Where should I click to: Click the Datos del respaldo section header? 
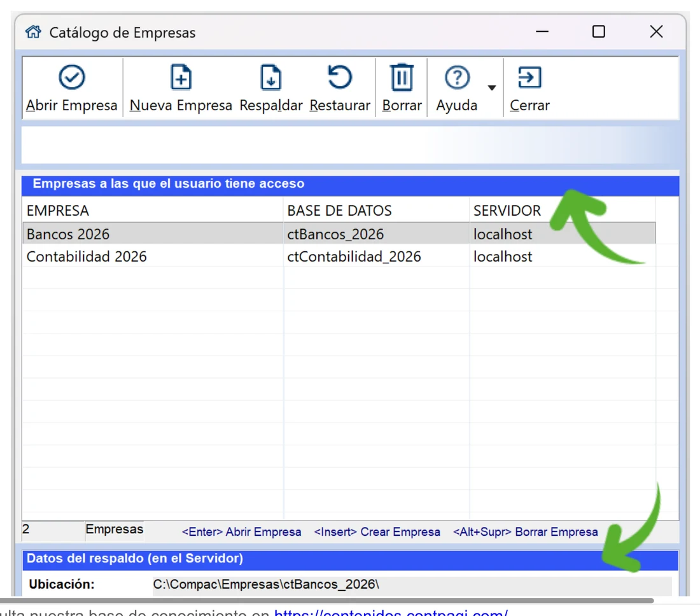click(x=350, y=559)
